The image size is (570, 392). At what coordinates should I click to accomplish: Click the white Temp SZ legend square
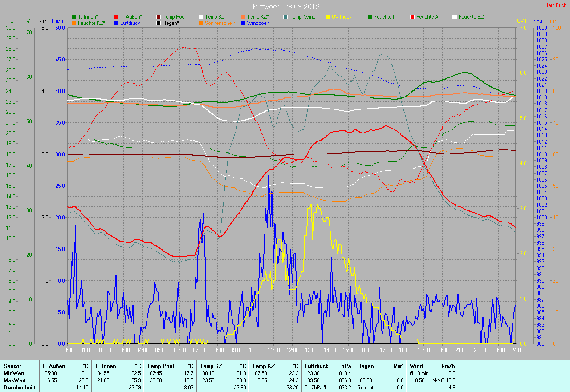tap(201, 17)
